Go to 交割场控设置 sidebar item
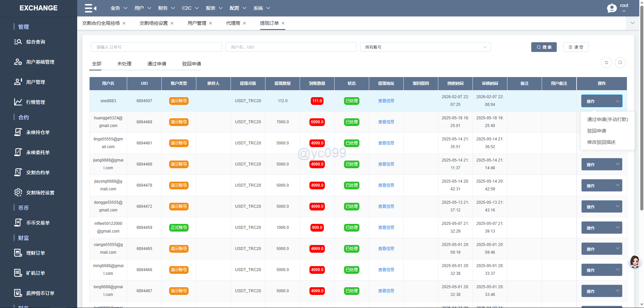 (x=40, y=193)
